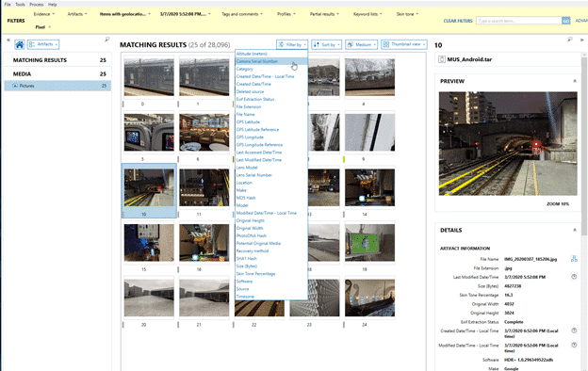The width and height of the screenshot is (588, 371).
Task: Toggle the Filter by dropdown
Action: (x=292, y=44)
